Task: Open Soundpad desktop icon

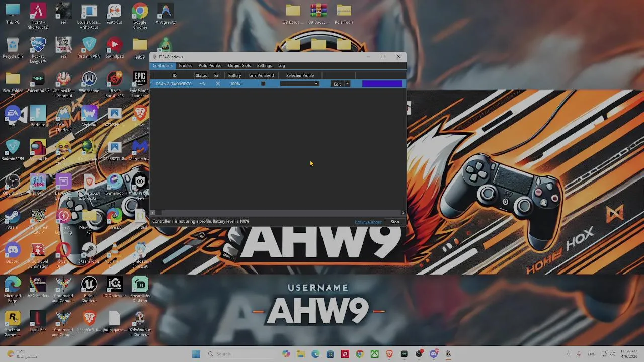Action: click(114, 48)
